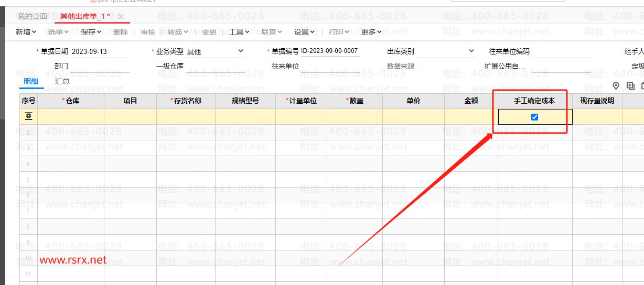Open the 工具 toolbar menu
Viewport: 644px width, 285px height.
239,32
